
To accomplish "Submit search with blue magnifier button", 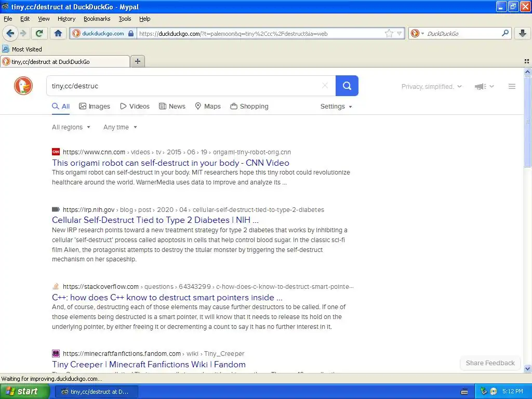I will 347,86.
